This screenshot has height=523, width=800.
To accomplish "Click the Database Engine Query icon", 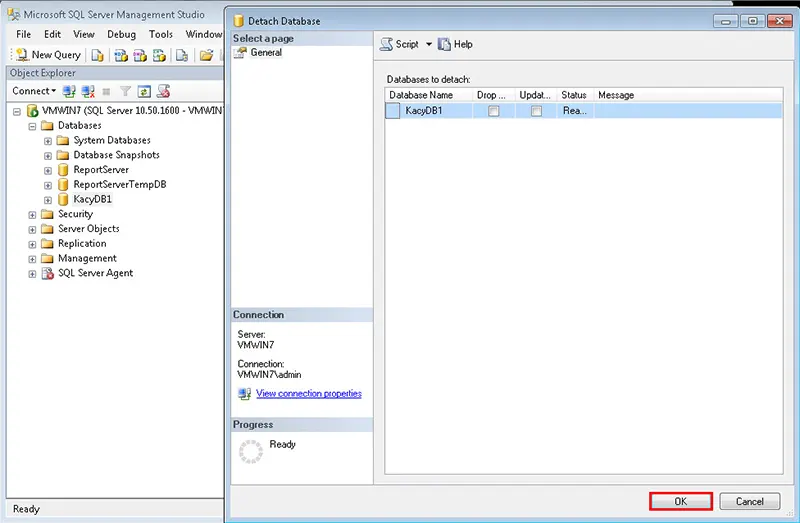I will 97,55.
